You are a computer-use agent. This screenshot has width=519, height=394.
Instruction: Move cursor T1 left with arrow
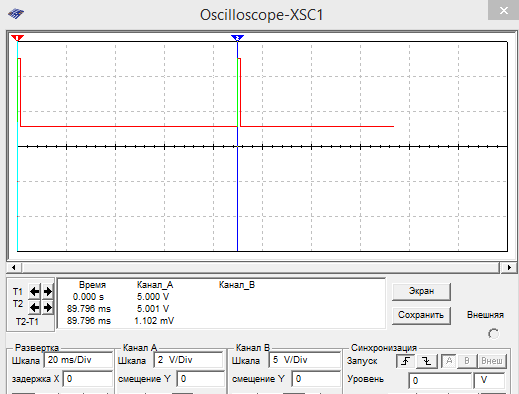(34, 292)
